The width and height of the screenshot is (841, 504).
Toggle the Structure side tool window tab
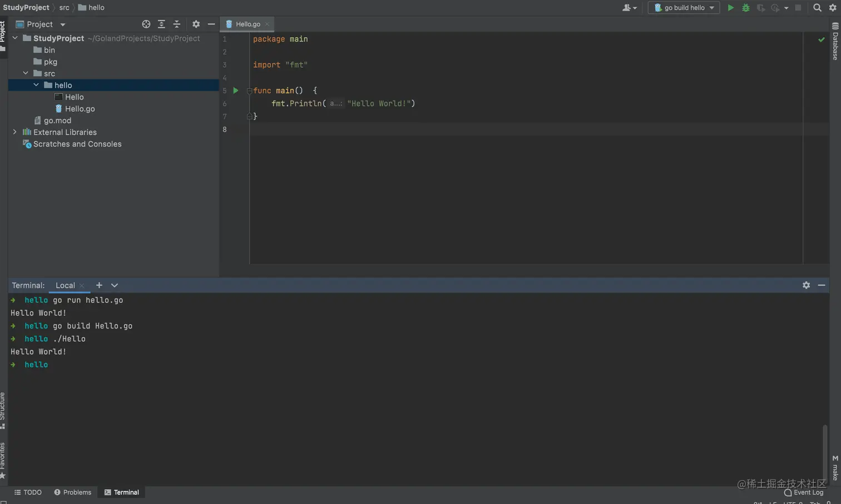tap(3, 410)
